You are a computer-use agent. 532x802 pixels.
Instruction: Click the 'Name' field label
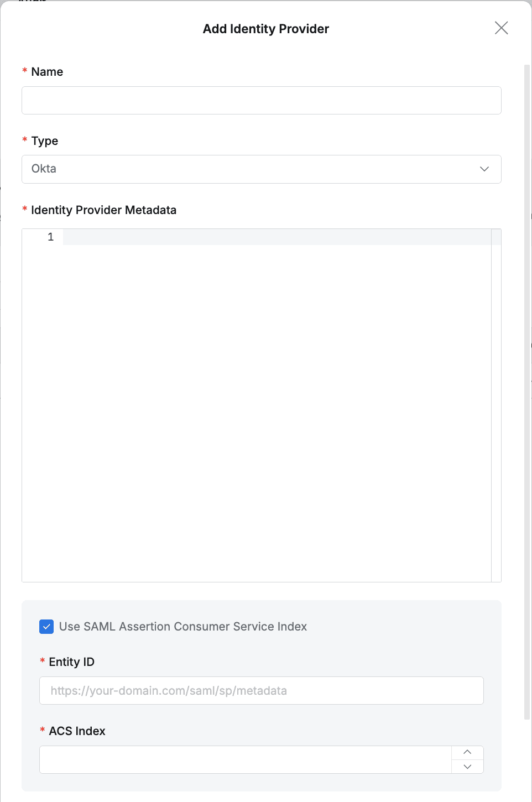pos(47,72)
